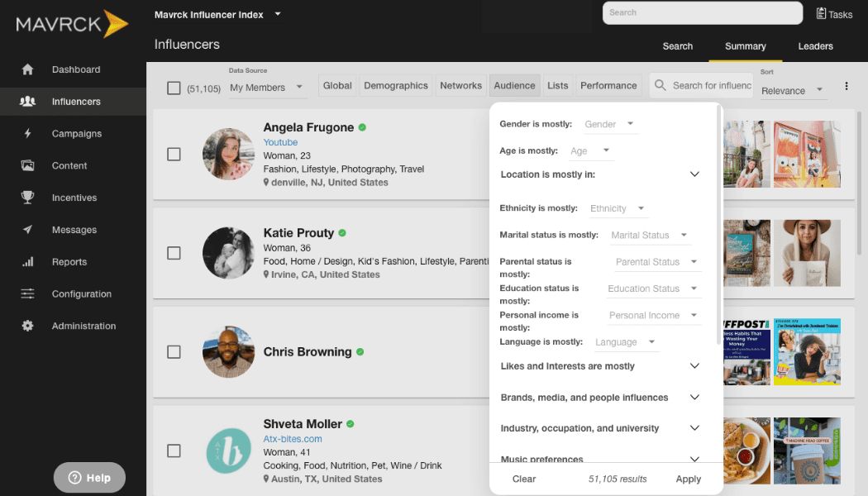Click the three-dot more options icon

tap(846, 86)
